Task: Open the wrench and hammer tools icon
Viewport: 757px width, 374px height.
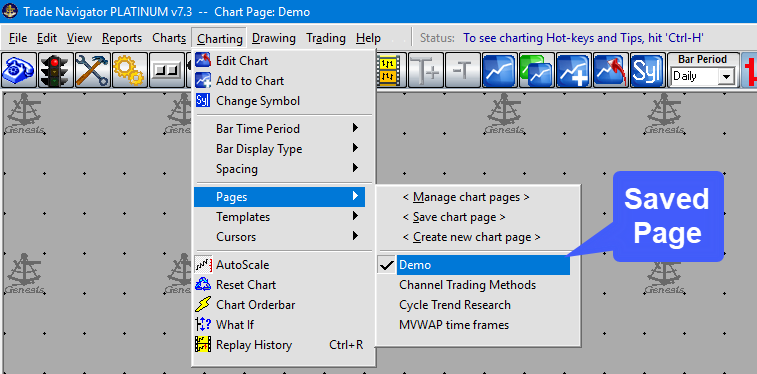Action: [x=93, y=70]
